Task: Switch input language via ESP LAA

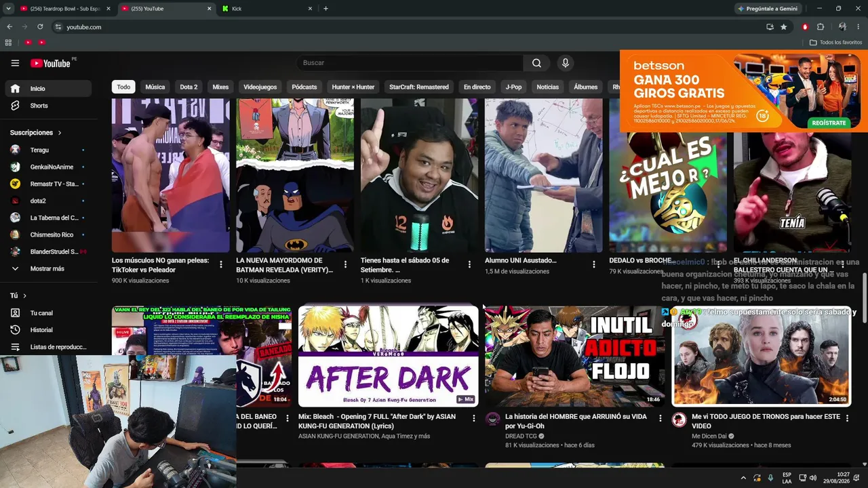Action: (787, 478)
